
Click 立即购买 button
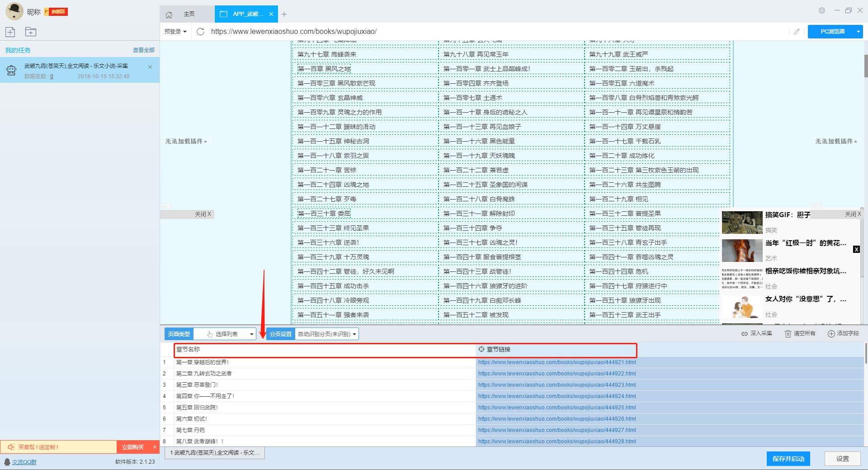[133, 447]
